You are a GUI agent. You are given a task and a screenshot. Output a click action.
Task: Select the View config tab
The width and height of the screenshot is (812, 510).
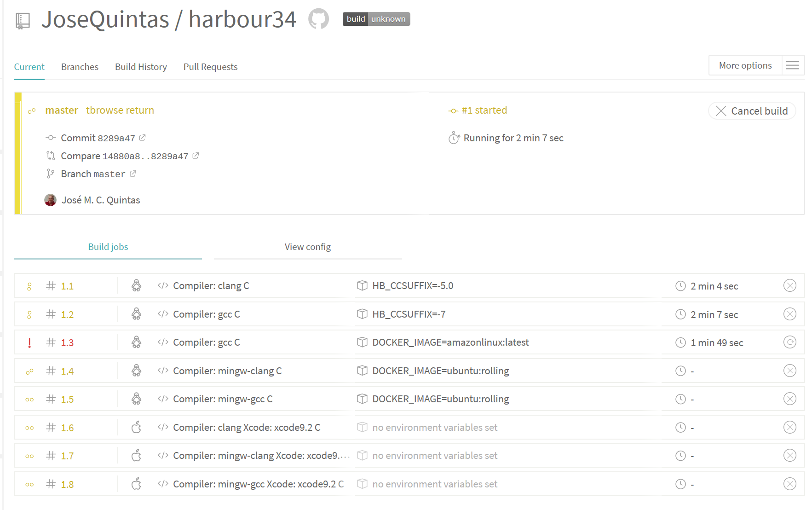pyautogui.click(x=308, y=247)
